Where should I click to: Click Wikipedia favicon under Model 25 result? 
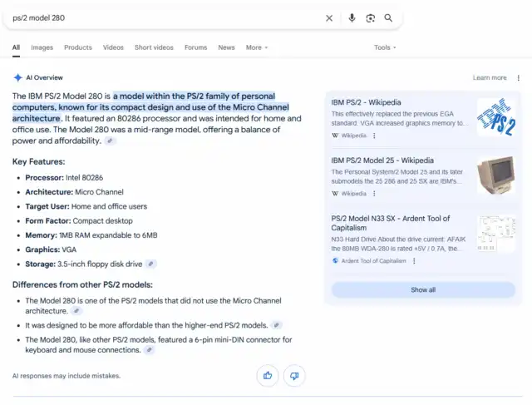click(335, 194)
